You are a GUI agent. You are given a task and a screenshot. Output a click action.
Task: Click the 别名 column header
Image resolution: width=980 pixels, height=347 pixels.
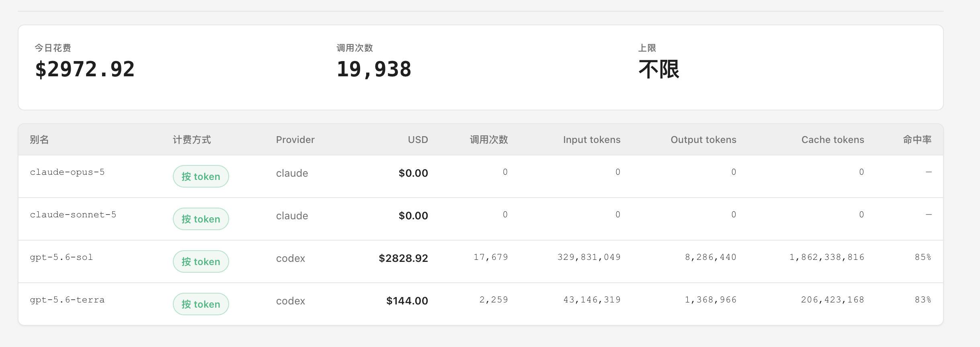(39, 140)
